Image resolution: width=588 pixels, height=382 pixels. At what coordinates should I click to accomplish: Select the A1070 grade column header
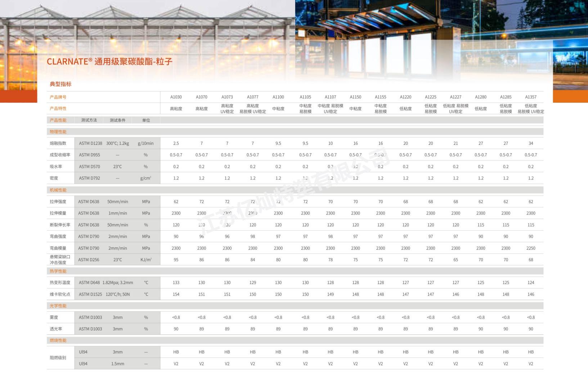point(202,97)
